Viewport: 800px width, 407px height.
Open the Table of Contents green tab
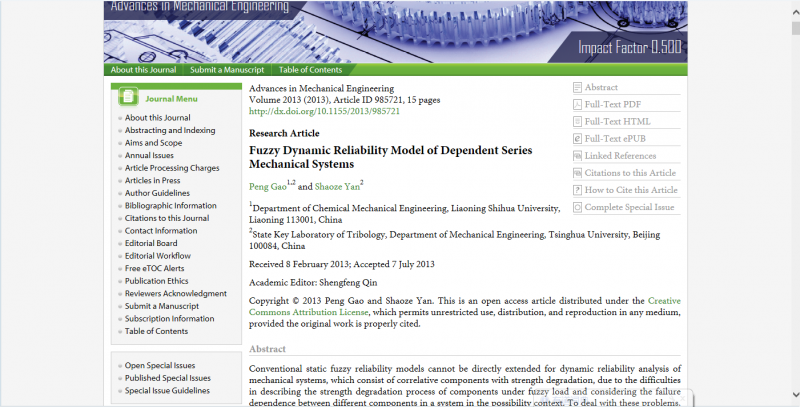[310, 70]
